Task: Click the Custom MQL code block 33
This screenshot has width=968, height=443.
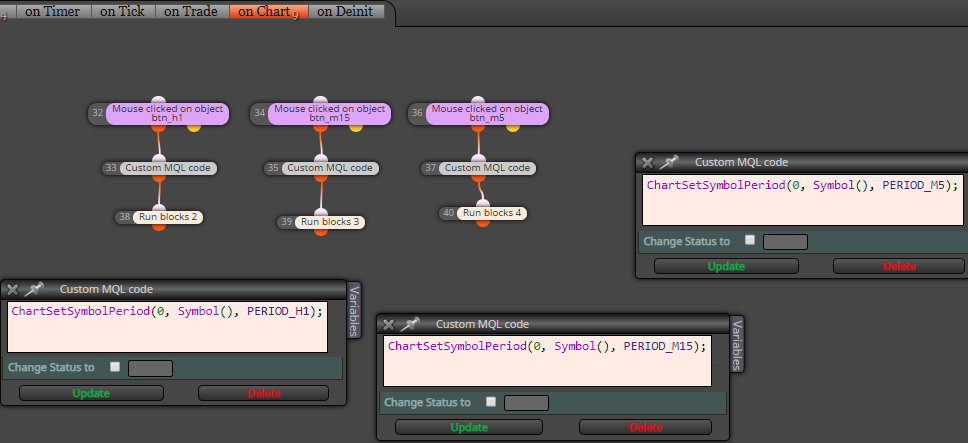Action: pyautogui.click(x=168, y=168)
